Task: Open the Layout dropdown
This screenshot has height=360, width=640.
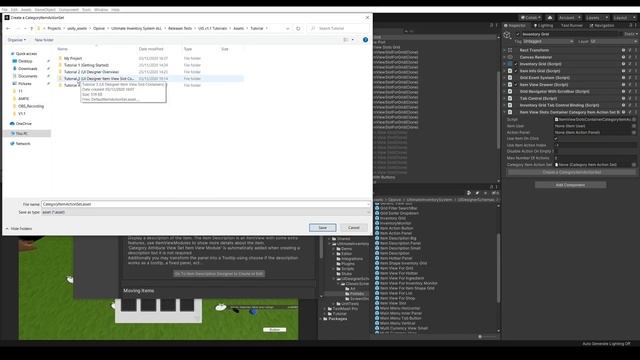Action: coord(624,18)
